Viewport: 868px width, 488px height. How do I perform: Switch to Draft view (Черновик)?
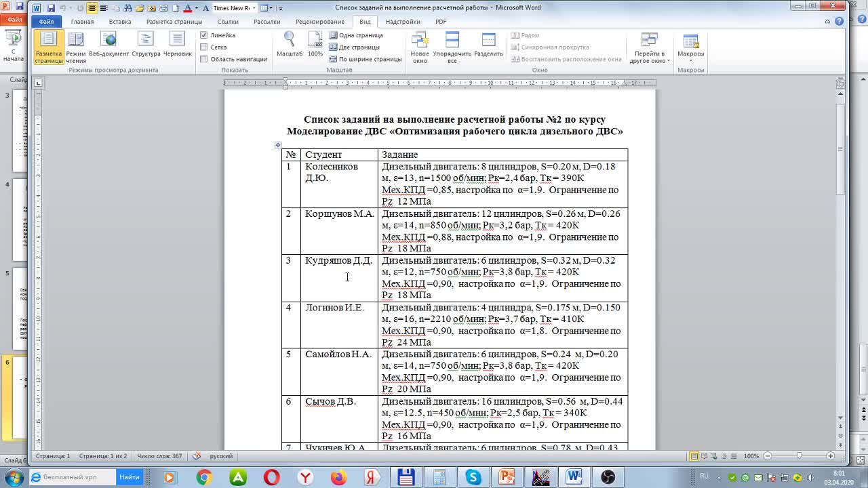178,45
